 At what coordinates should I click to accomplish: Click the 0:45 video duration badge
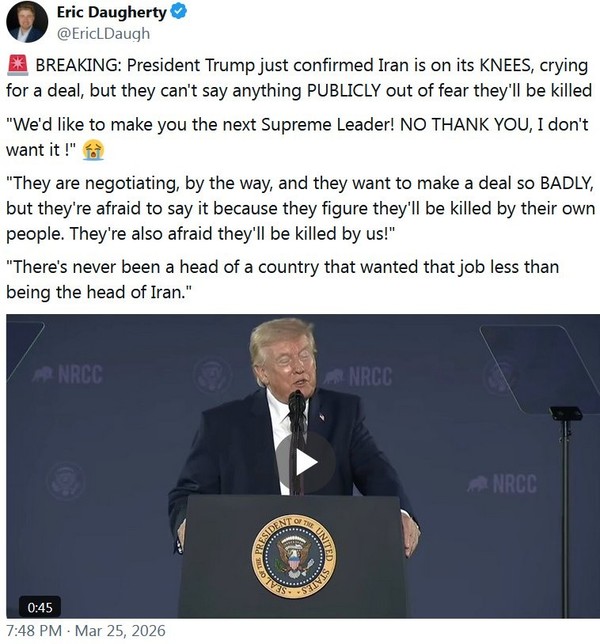coord(39,605)
